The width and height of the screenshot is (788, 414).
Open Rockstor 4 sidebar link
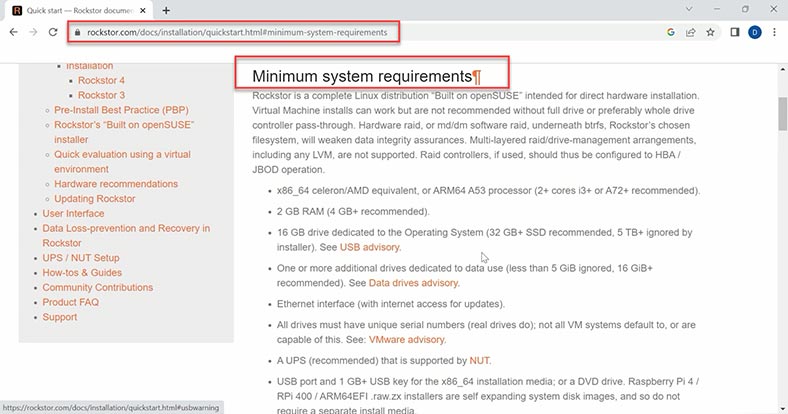click(101, 80)
